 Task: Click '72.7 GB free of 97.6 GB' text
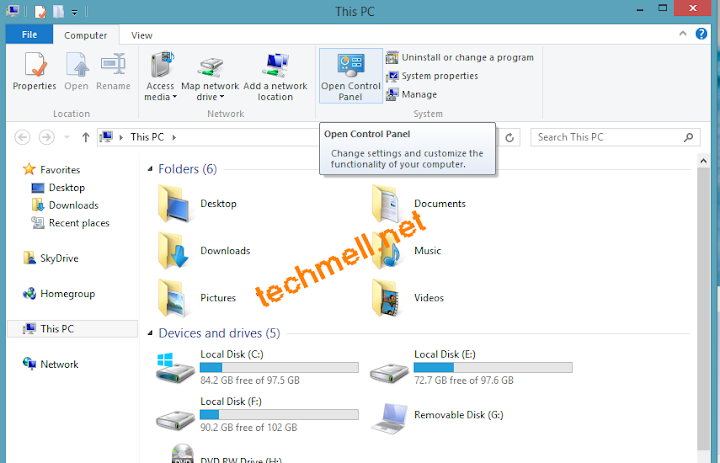click(x=464, y=380)
